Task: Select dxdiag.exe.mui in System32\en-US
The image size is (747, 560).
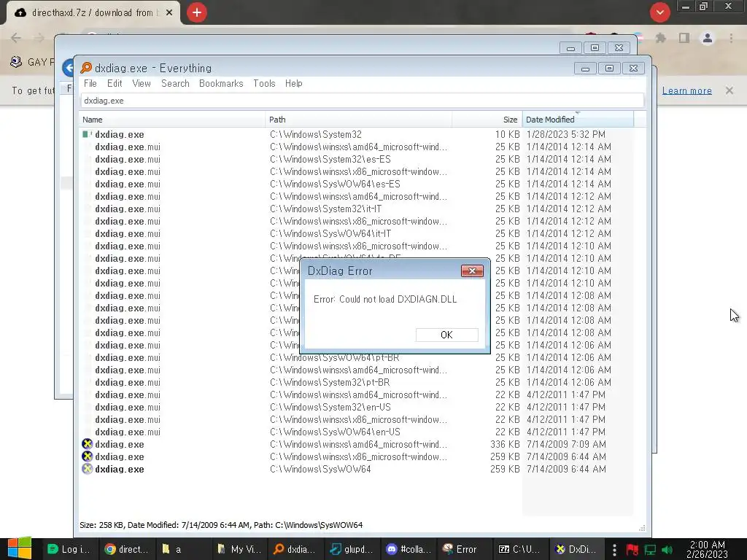Action: [x=127, y=407]
